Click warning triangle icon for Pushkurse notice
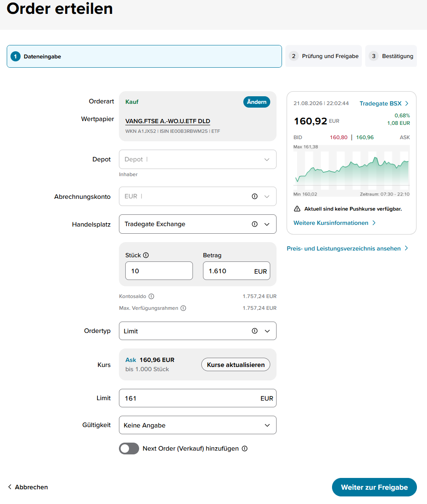This screenshot has height=504, width=427. pos(297,208)
